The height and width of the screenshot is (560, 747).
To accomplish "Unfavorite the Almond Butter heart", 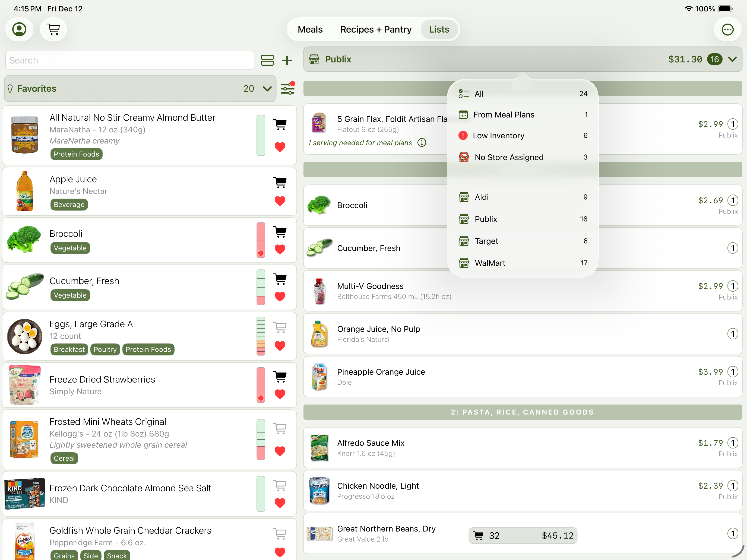I will (280, 147).
